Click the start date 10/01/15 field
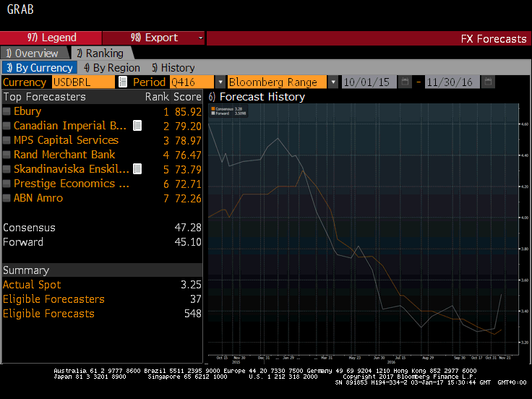This screenshot has width=532, height=399. [x=369, y=82]
